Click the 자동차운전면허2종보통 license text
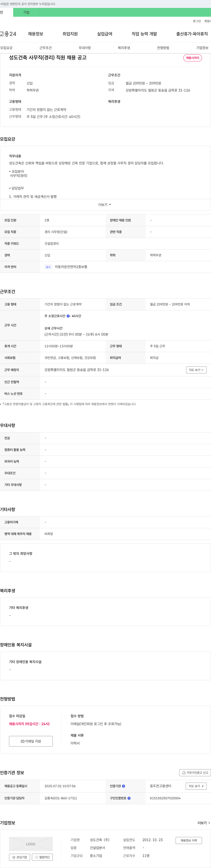Image resolution: width=211 pixels, height=868 pixels. click(x=71, y=267)
